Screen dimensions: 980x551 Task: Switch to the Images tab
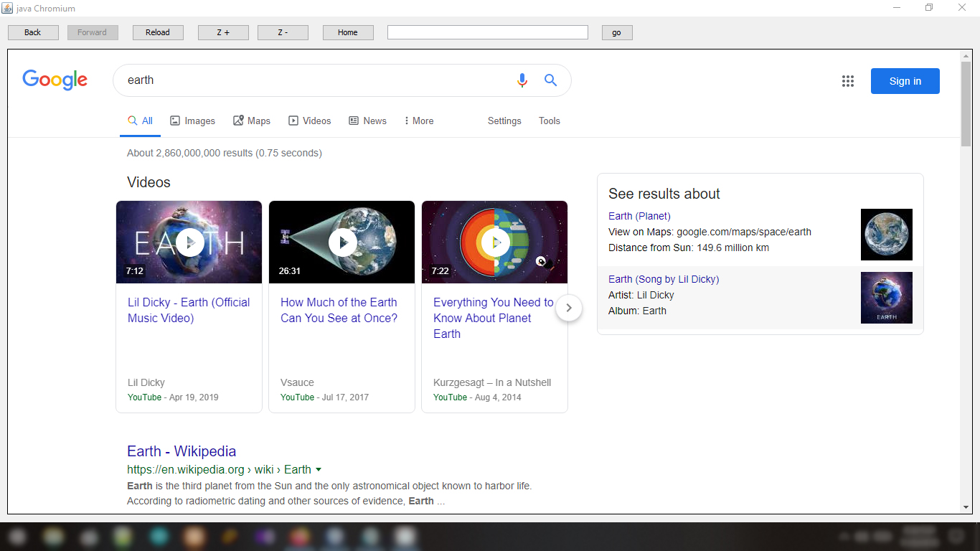click(x=192, y=121)
